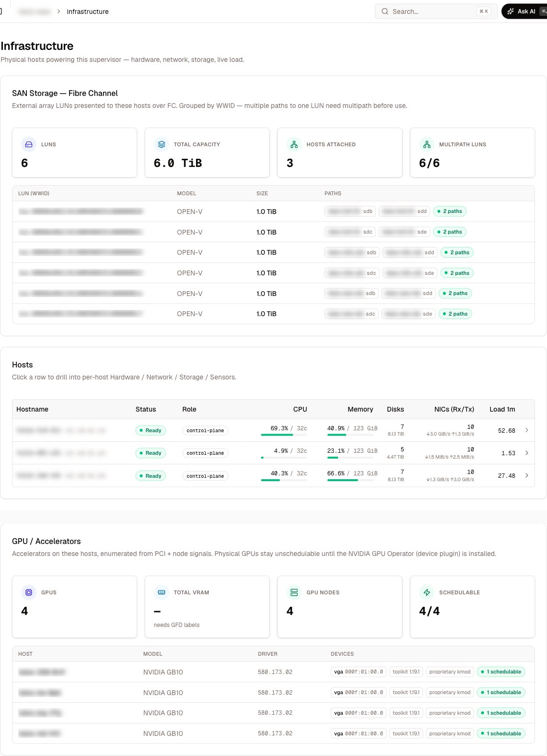Viewport: 547px width, 756px height.
Task: Click the search magnifier icon
Action: point(385,12)
